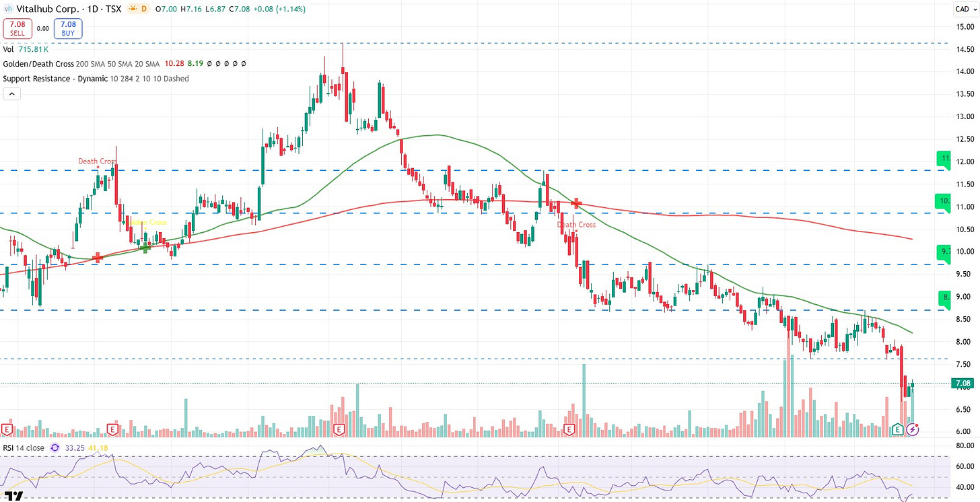Image resolution: width=980 pixels, height=502 pixels.
Task: Click the red Death Cross label on the left
Action: pos(98,162)
